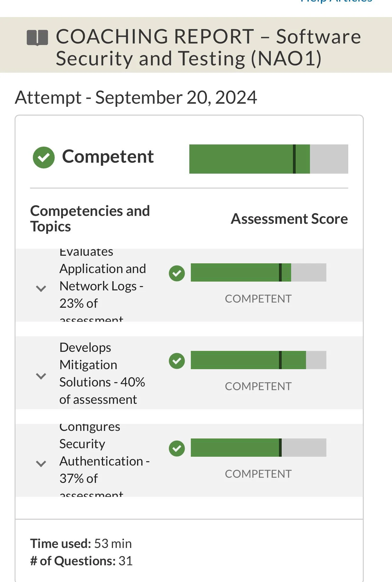392x582 pixels.
Task: Click the Competencies and Topics column header
Action: click(90, 219)
